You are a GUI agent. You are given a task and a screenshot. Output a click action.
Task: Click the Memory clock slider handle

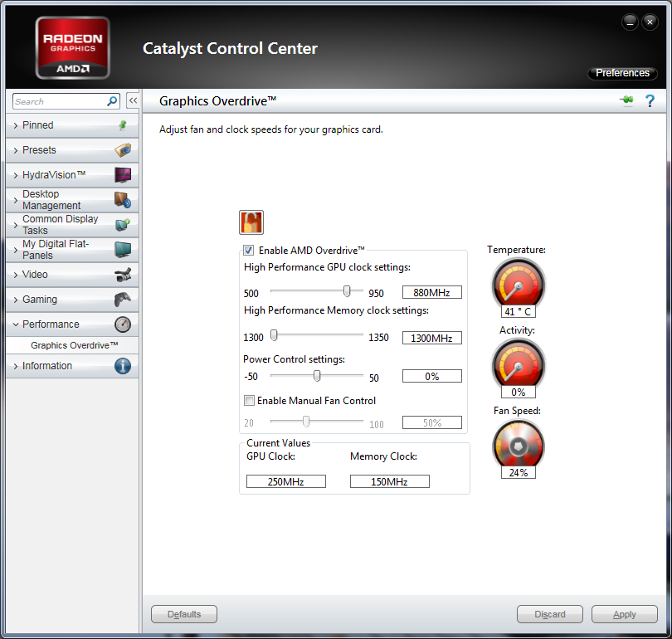pos(274,335)
